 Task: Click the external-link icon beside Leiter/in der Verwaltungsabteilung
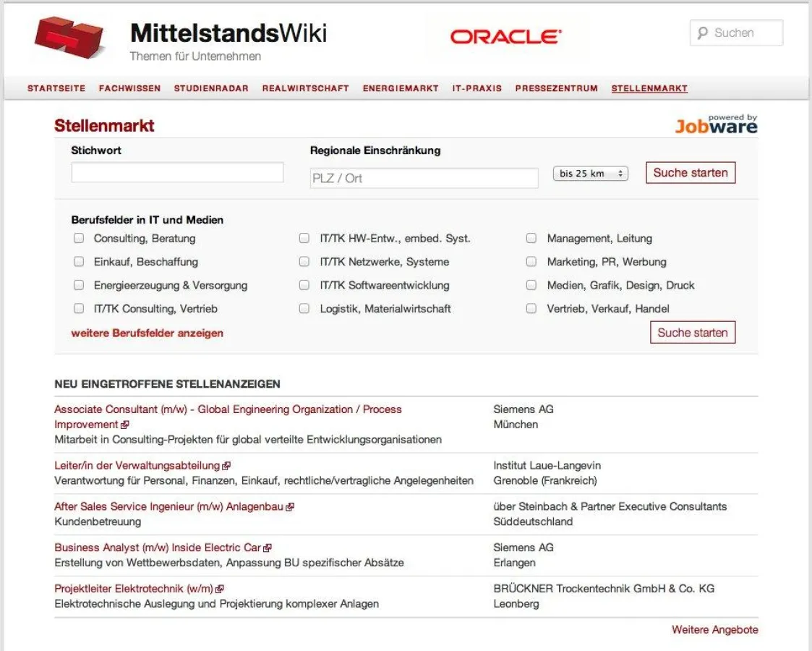click(227, 465)
